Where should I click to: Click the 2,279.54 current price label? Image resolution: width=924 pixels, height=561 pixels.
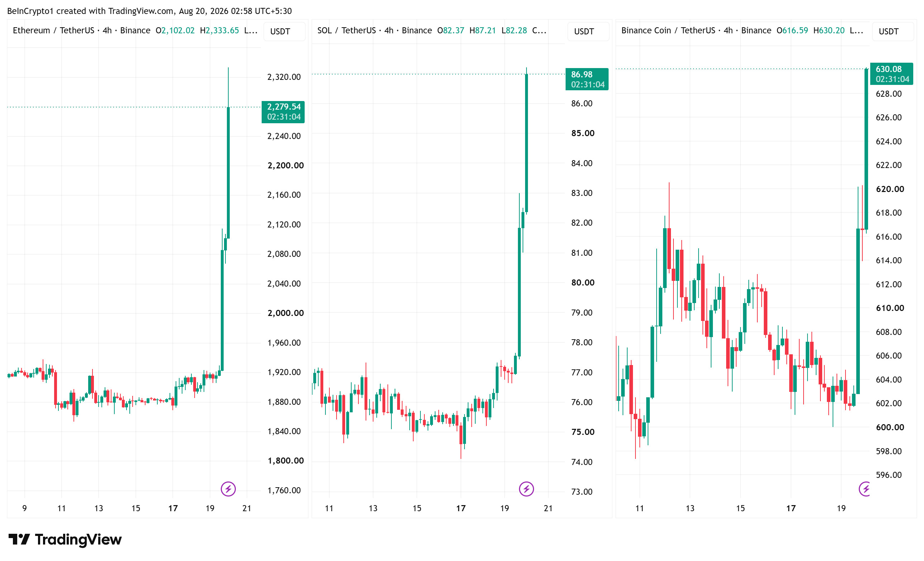283,112
